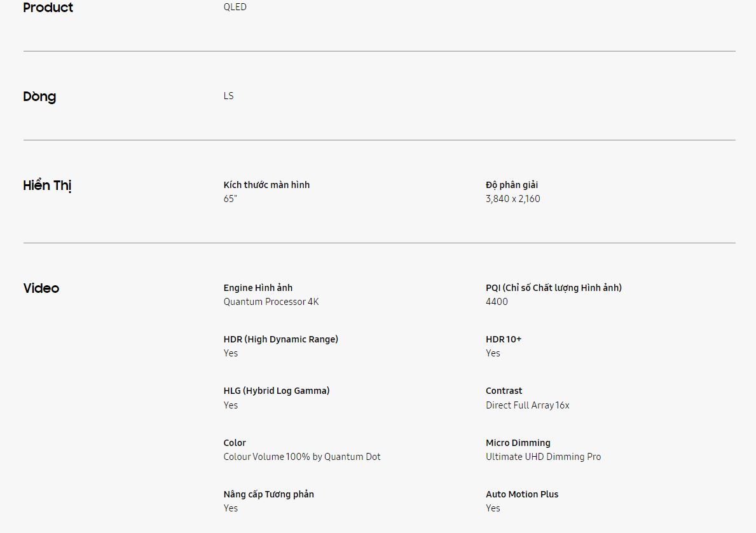Click the 65" screen size value

pos(230,199)
